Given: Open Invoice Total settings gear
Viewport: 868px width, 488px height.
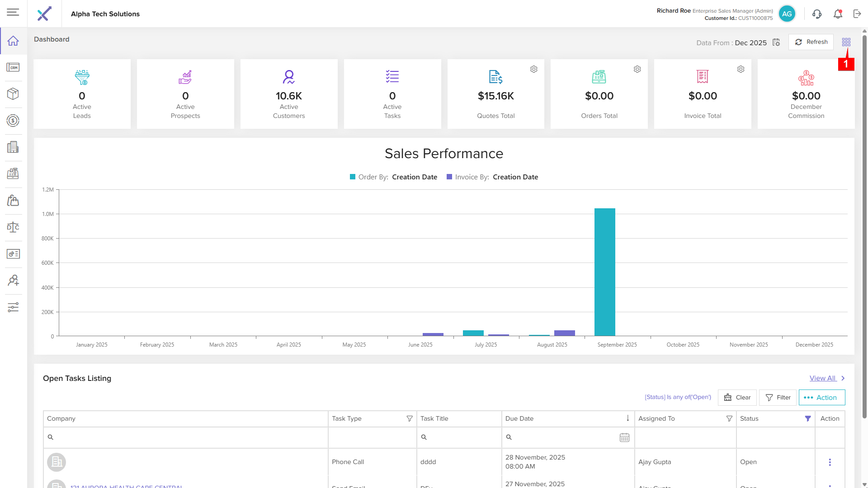Looking at the screenshot, I should (x=741, y=69).
